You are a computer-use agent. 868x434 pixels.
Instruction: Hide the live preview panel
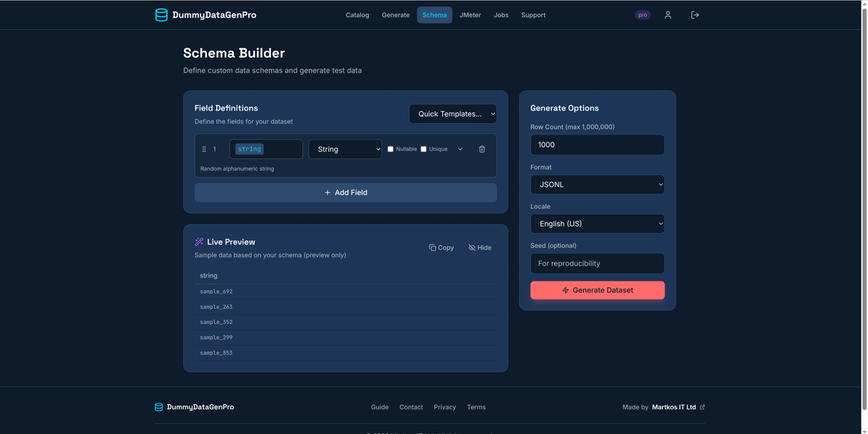pos(480,247)
